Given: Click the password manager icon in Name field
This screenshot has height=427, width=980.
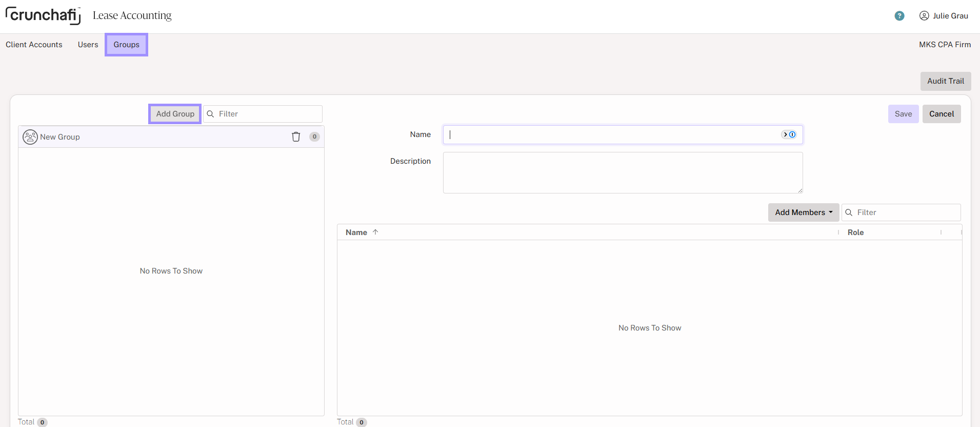Looking at the screenshot, I should (789, 134).
